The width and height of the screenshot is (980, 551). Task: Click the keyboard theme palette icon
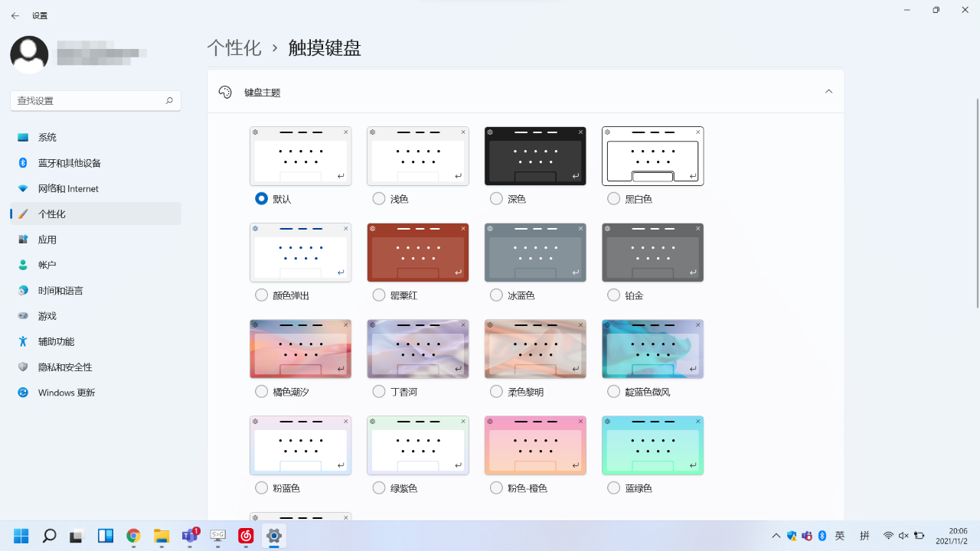click(224, 91)
